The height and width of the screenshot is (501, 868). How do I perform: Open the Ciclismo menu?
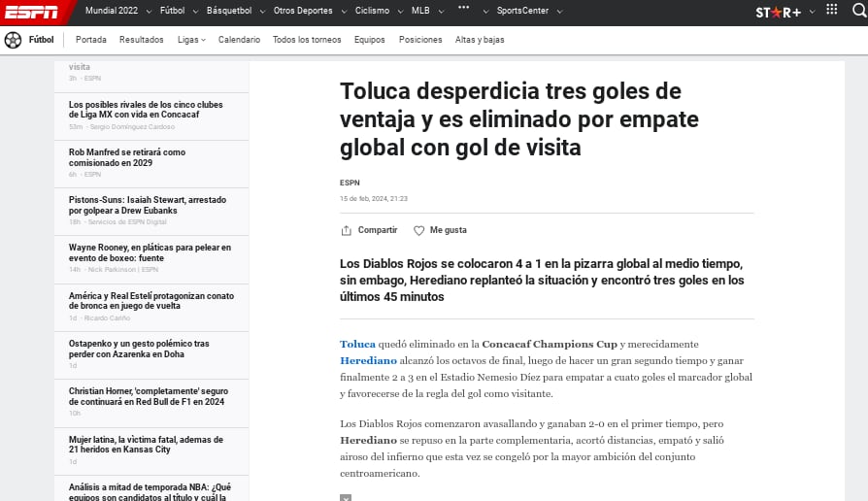click(x=372, y=11)
